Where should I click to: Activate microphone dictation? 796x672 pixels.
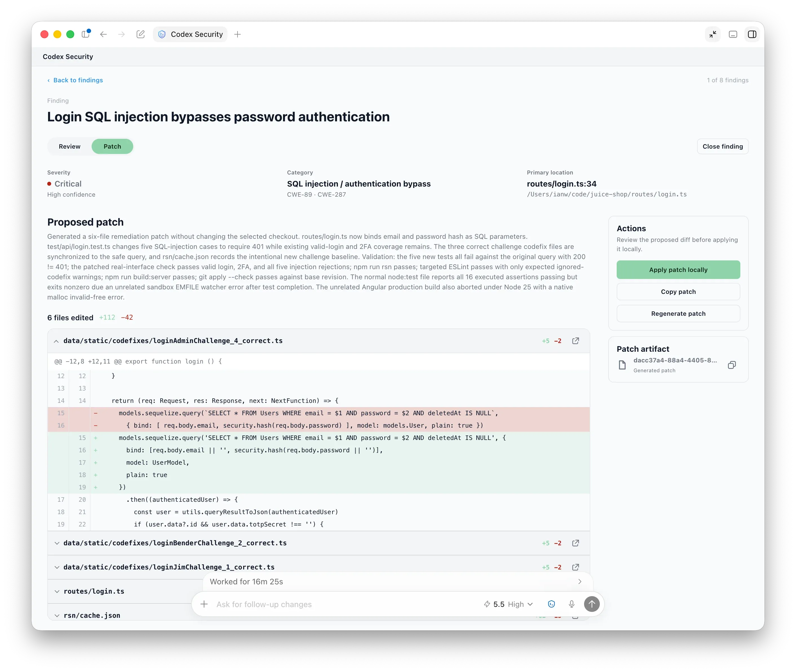pos(572,604)
